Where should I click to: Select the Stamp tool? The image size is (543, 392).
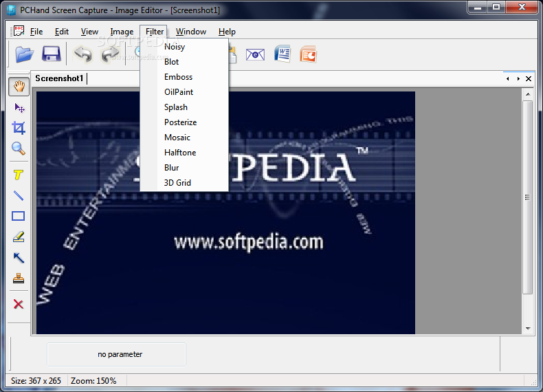[19, 279]
